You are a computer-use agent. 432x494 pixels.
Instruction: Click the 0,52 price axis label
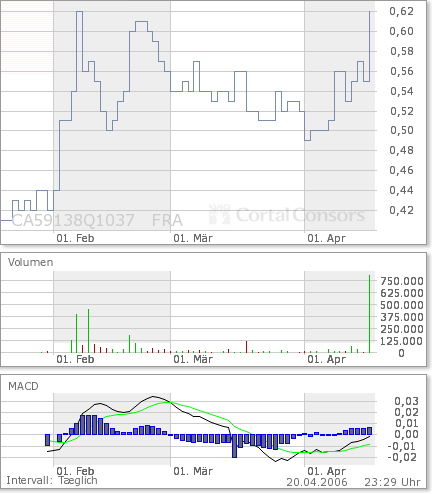[402, 111]
